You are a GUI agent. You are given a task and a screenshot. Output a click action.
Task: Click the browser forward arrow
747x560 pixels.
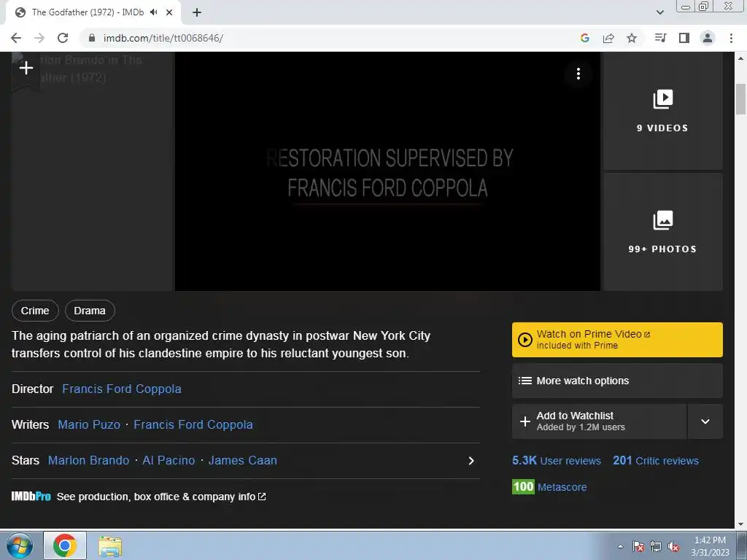click(x=39, y=38)
